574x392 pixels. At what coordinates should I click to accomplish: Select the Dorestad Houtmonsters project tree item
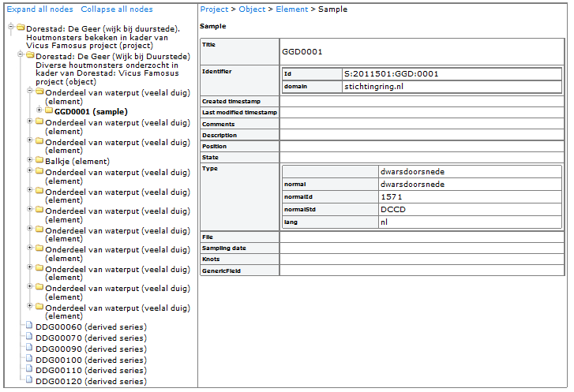click(103, 37)
